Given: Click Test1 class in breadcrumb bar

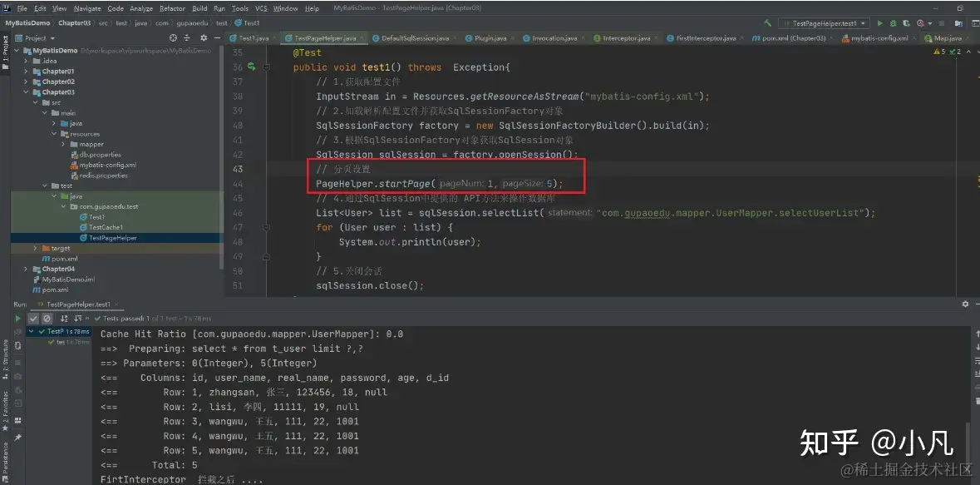Looking at the screenshot, I should point(248,23).
